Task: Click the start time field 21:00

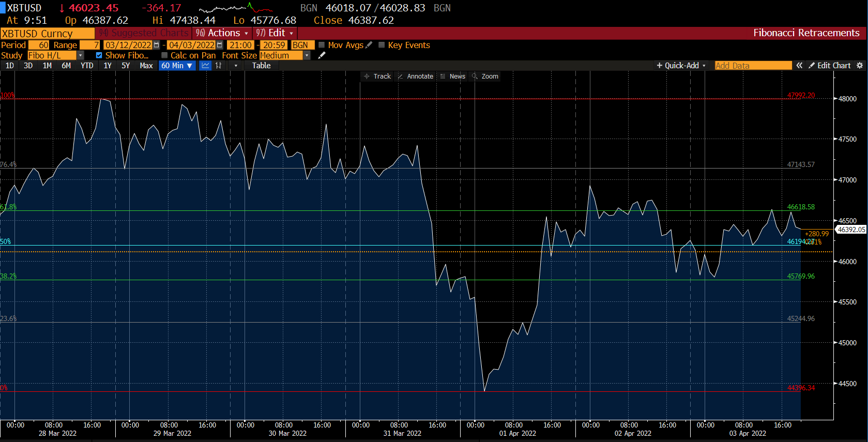Action: pos(240,45)
